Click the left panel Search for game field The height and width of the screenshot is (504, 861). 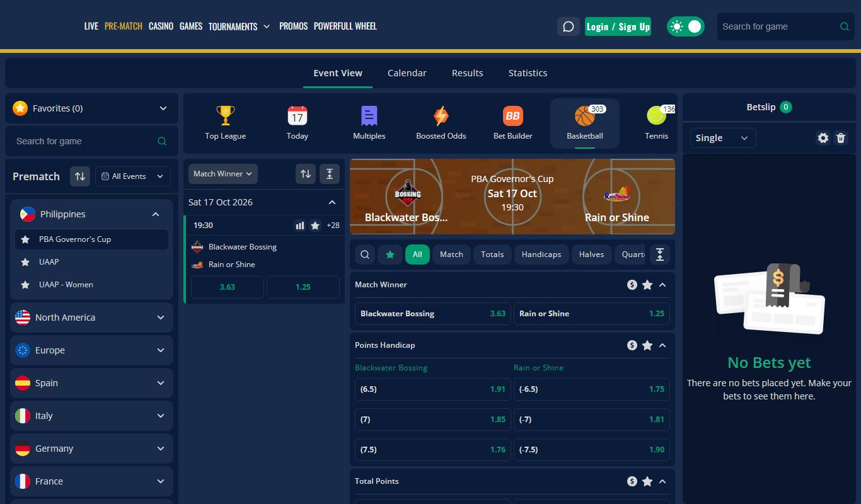coord(91,141)
